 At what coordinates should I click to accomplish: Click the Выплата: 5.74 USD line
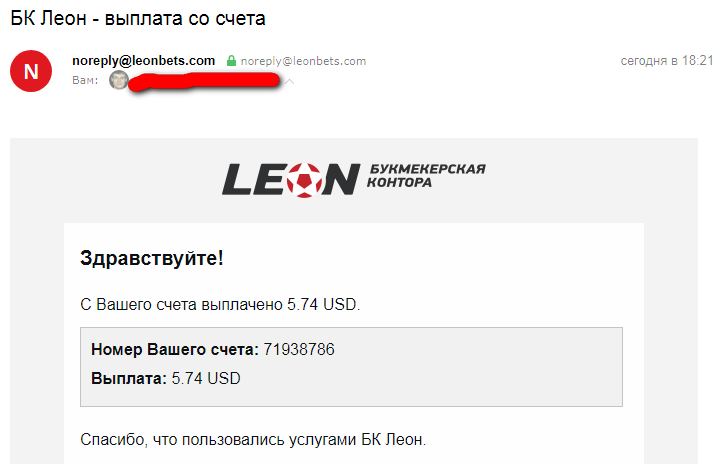click(x=166, y=379)
